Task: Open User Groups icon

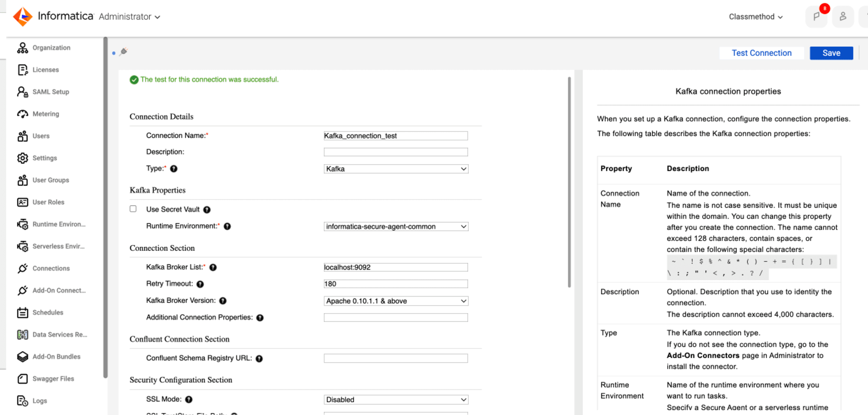Action: tap(23, 180)
